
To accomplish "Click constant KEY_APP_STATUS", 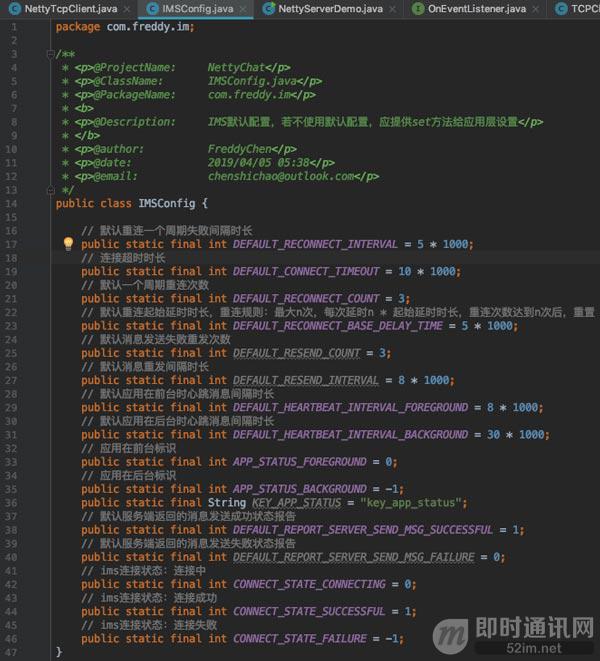I will pos(296,503).
